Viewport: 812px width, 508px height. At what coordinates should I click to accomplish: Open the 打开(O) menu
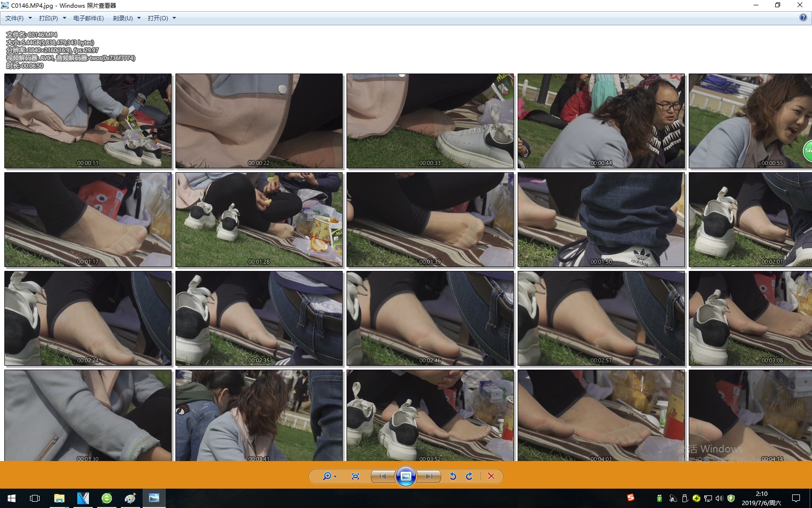click(162, 18)
